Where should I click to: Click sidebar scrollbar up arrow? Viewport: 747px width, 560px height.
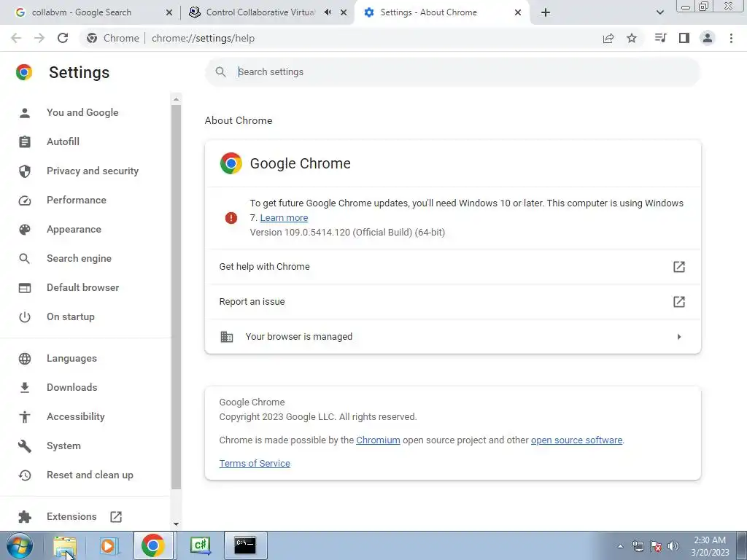point(177,99)
